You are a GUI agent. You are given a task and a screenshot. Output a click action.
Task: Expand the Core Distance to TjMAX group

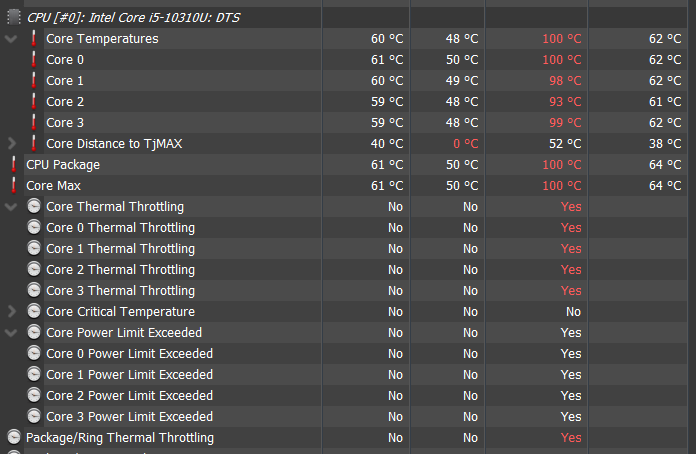(x=12, y=143)
